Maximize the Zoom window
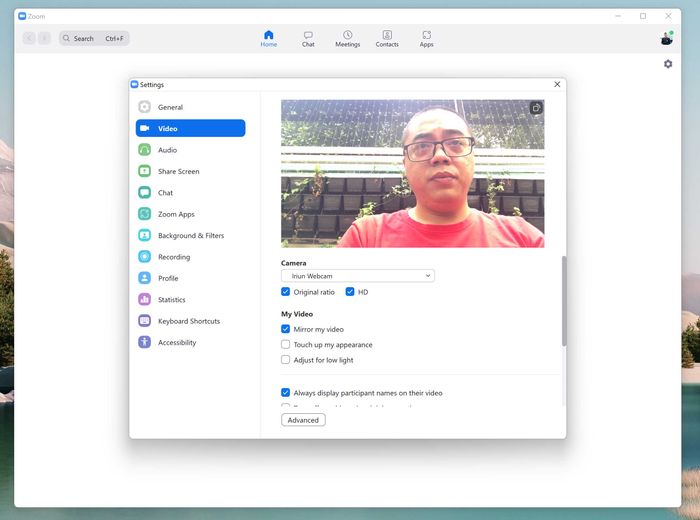 pos(643,16)
